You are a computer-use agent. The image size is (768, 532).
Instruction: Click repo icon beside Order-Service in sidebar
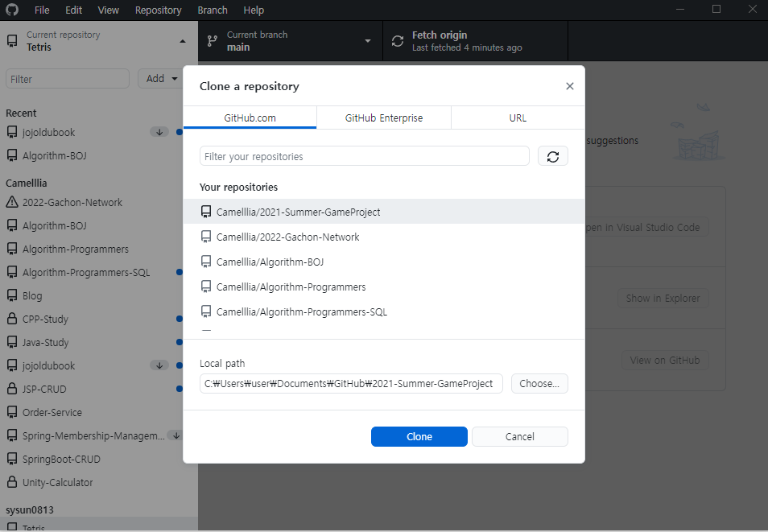coord(12,412)
